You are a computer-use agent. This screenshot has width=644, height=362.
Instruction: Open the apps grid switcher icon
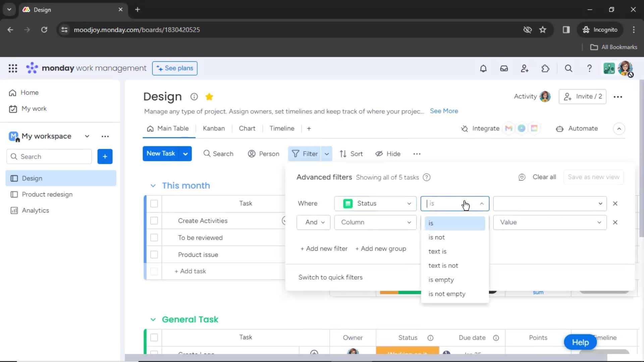tap(13, 68)
